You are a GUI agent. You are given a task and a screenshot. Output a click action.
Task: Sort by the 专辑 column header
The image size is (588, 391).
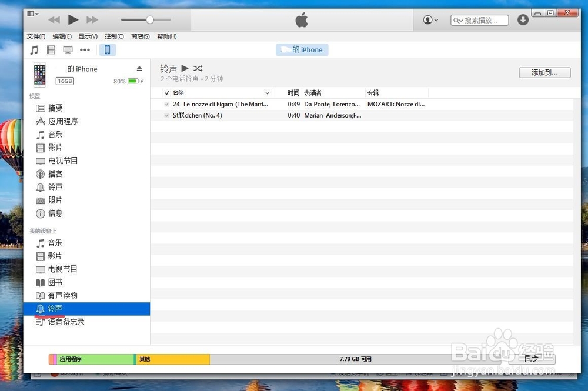(373, 92)
